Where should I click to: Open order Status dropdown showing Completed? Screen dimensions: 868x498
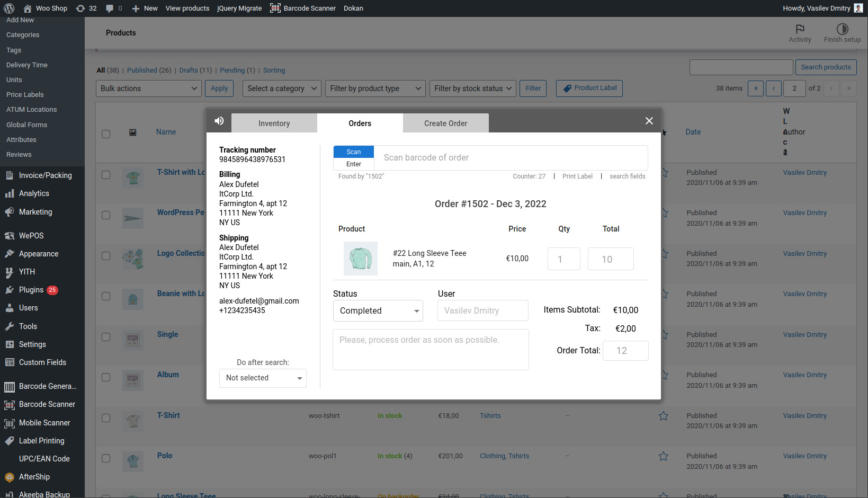[378, 311]
